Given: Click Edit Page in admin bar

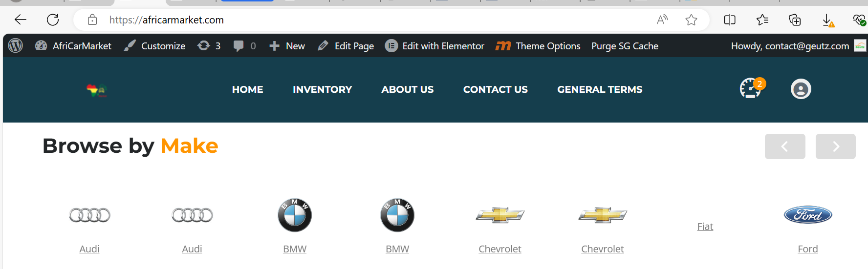Looking at the screenshot, I should click(x=346, y=46).
